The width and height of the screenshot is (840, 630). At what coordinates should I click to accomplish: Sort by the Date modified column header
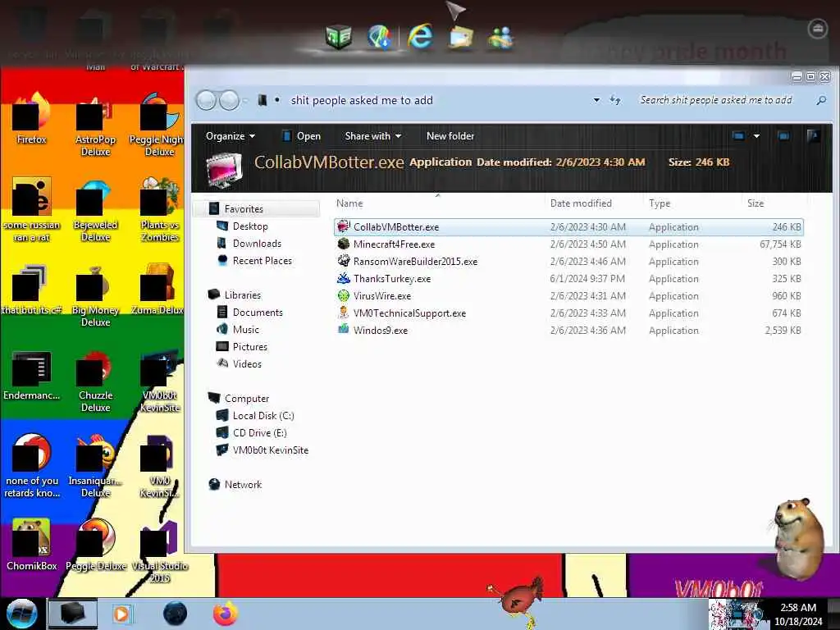click(581, 203)
